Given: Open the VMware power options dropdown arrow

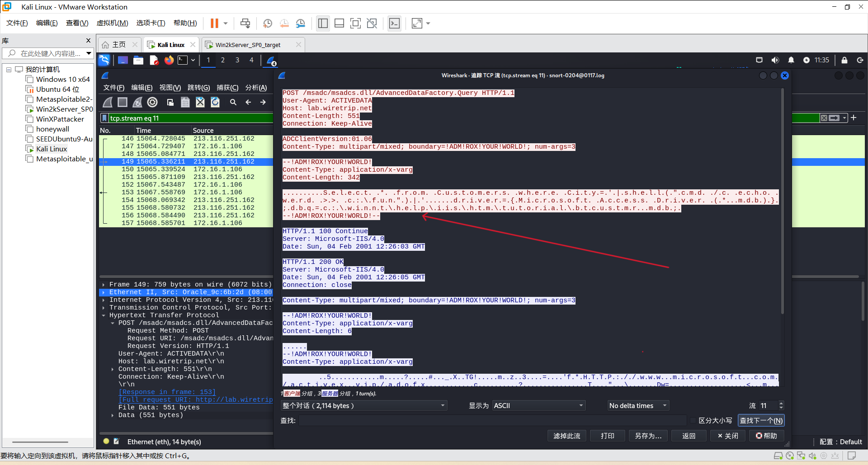Looking at the screenshot, I should click(x=226, y=23).
